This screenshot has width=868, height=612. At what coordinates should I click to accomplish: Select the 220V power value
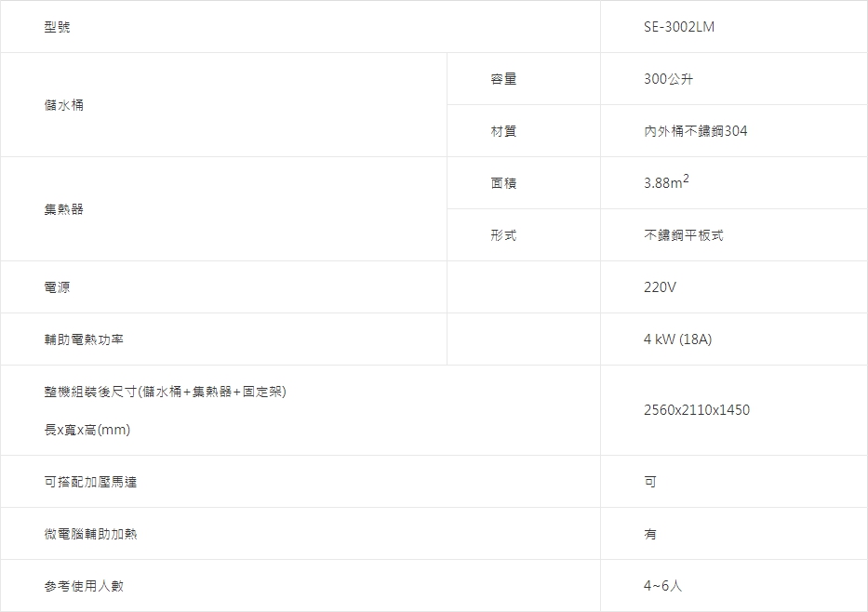(x=660, y=287)
